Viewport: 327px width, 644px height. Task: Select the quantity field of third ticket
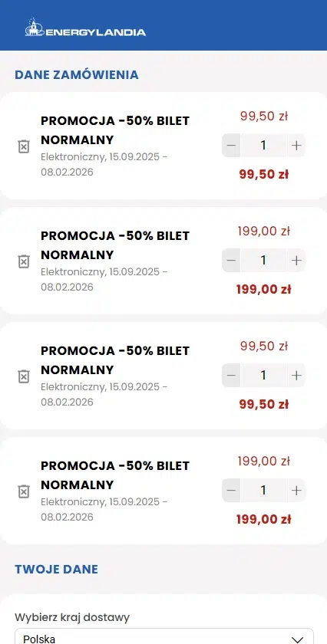tap(263, 376)
